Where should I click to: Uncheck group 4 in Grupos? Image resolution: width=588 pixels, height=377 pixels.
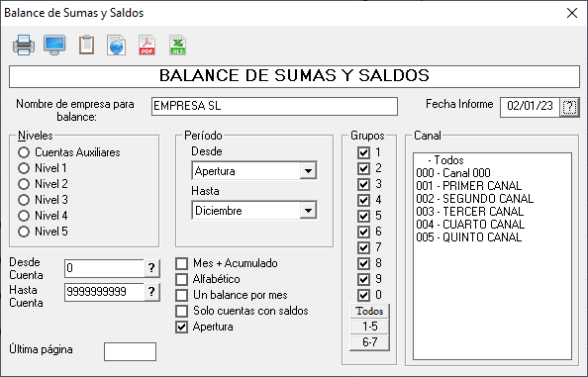click(x=363, y=200)
